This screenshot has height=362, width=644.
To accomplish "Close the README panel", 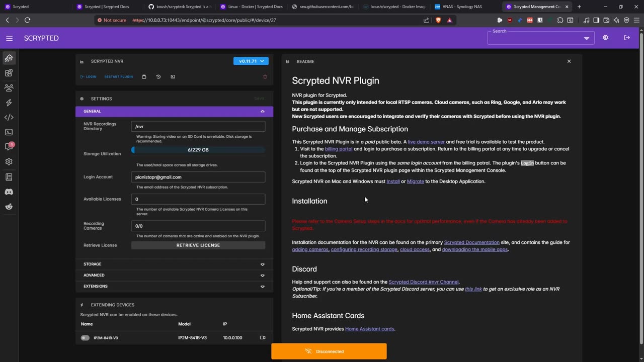I will pyautogui.click(x=569, y=61).
